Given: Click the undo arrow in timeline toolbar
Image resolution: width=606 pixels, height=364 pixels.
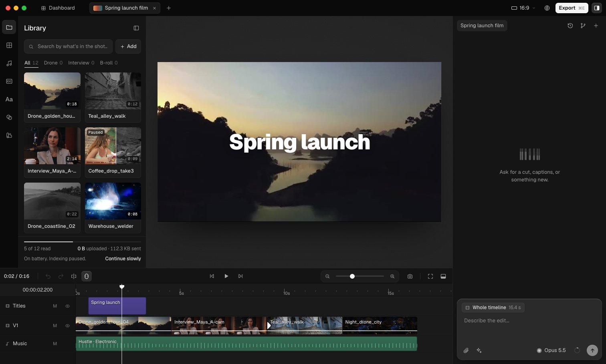Looking at the screenshot, I should [x=48, y=276].
